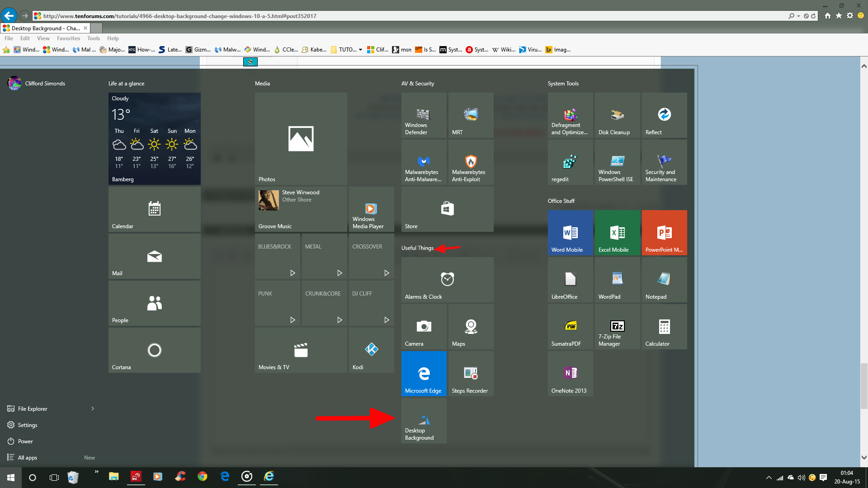
Task: Click Favorites menu in browser
Action: [x=67, y=38]
